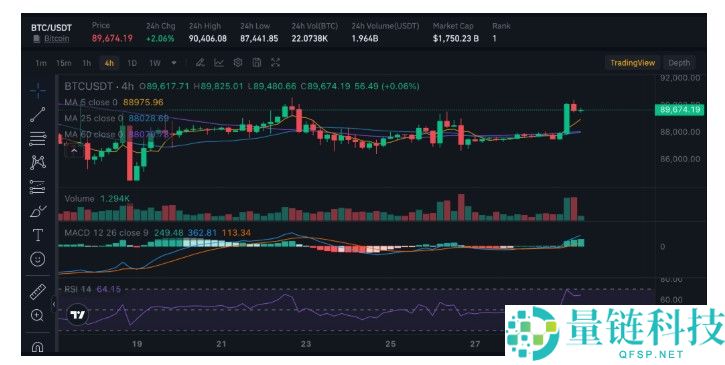
Task: Click the 24h Chg value +2.06%
Action: tap(160, 38)
